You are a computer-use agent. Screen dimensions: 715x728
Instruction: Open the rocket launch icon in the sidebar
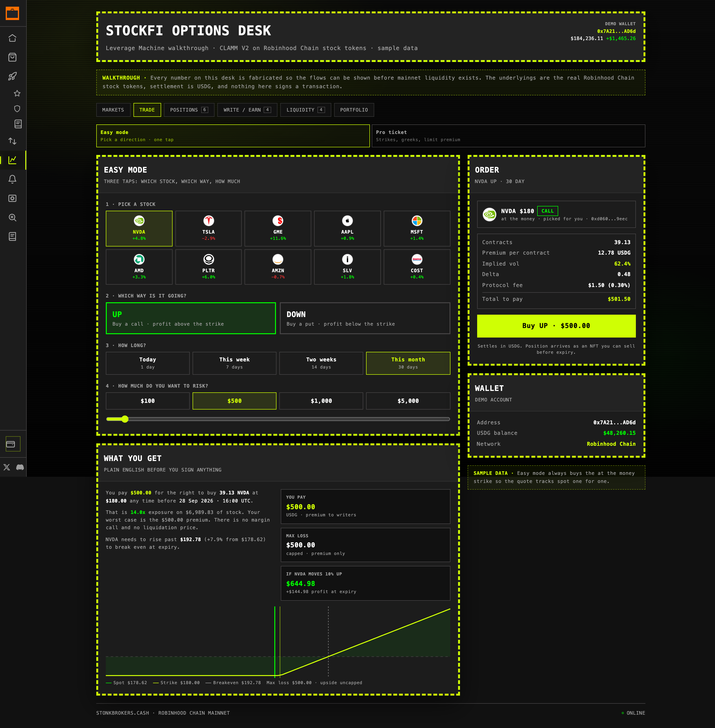(x=12, y=76)
